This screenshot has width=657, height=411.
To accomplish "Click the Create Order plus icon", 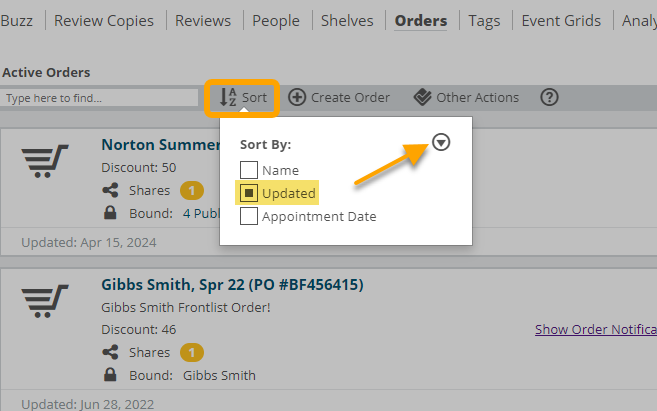I will pyautogui.click(x=297, y=97).
